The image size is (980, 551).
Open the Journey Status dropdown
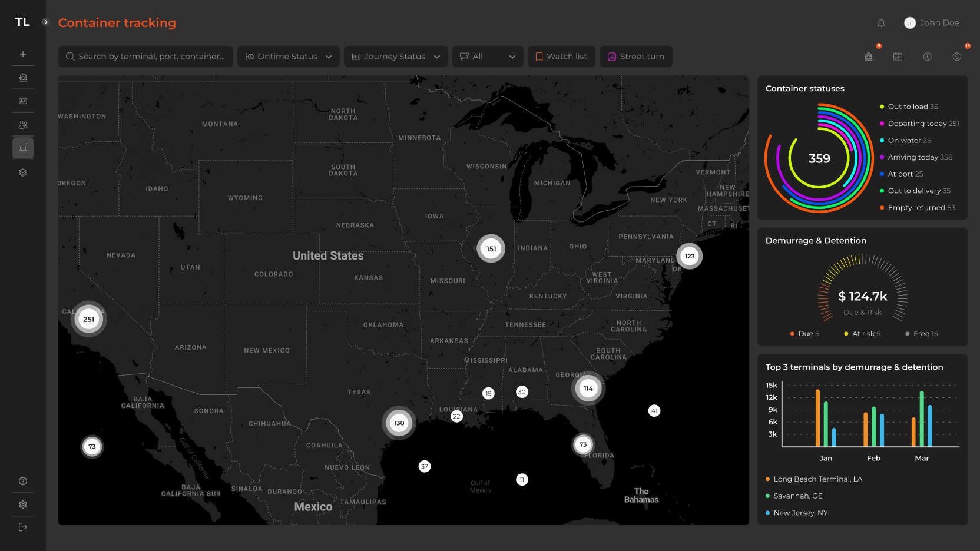coord(396,57)
